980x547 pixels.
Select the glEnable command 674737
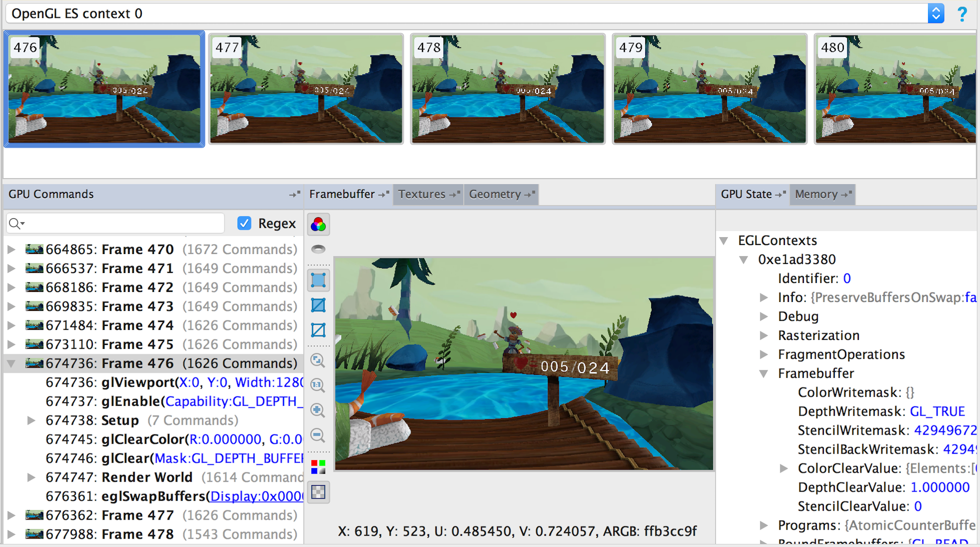point(175,401)
